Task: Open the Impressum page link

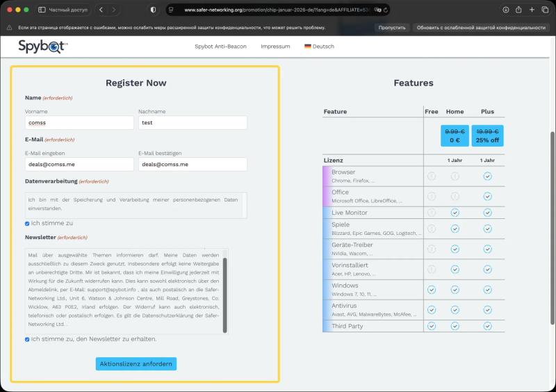Action: [275, 47]
